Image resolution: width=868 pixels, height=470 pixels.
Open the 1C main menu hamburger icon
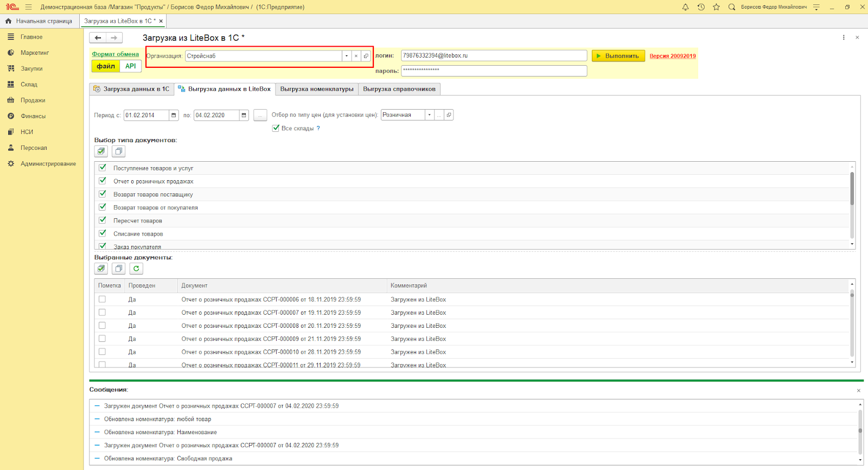tap(28, 7)
